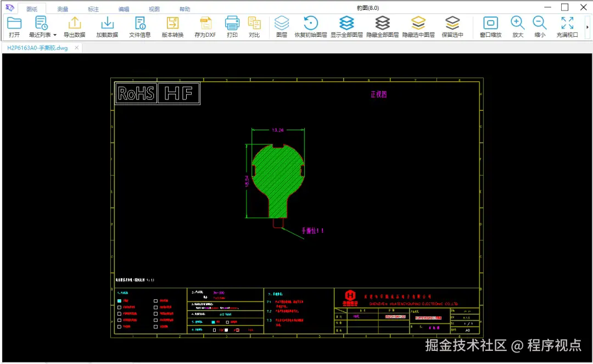Expand the 最近列表 dropdown arrow

pos(55,35)
